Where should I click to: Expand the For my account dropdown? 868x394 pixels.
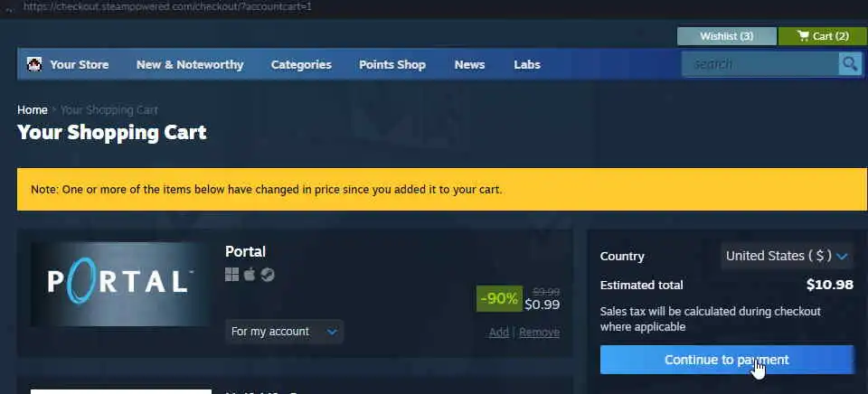[284, 332]
